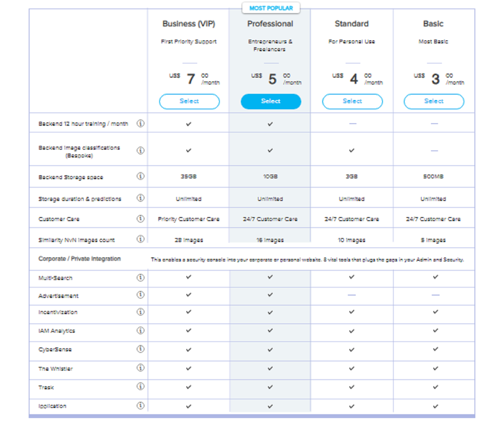Click the Business (VIP) plan heading
504x432 pixels.
pos(189,24)
